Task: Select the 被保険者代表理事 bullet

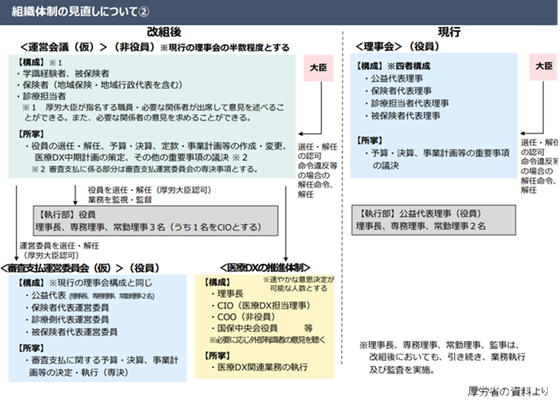Action: (402, 116)
